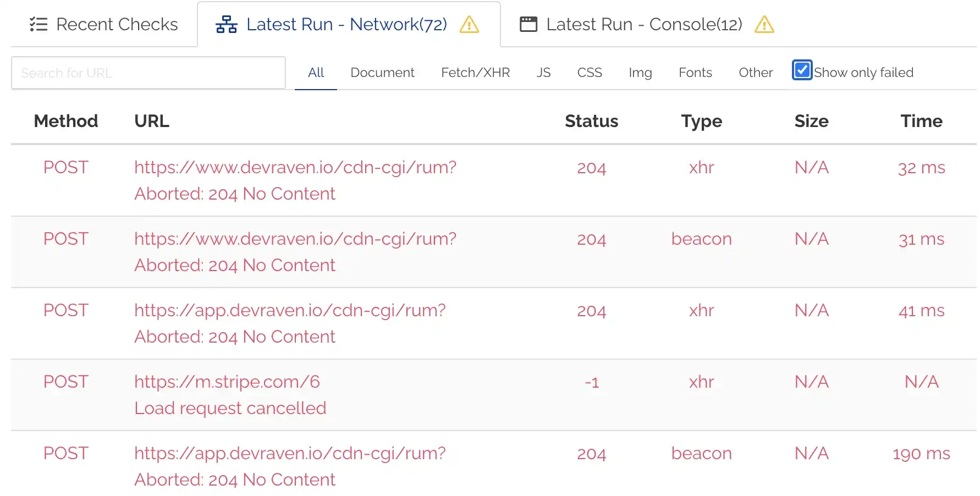Filter requests by Img type
This screenshot has height=496, width=980.
coord(640,72)
